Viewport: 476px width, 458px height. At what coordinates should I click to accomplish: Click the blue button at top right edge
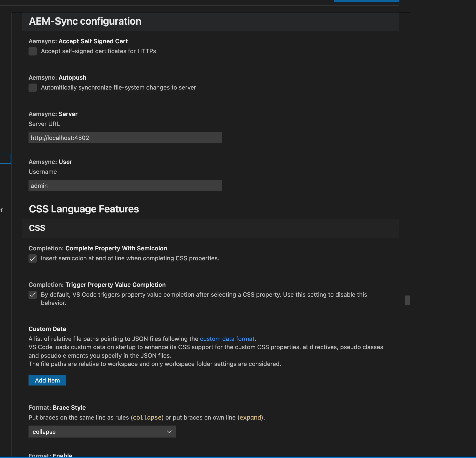click(366, 1)
